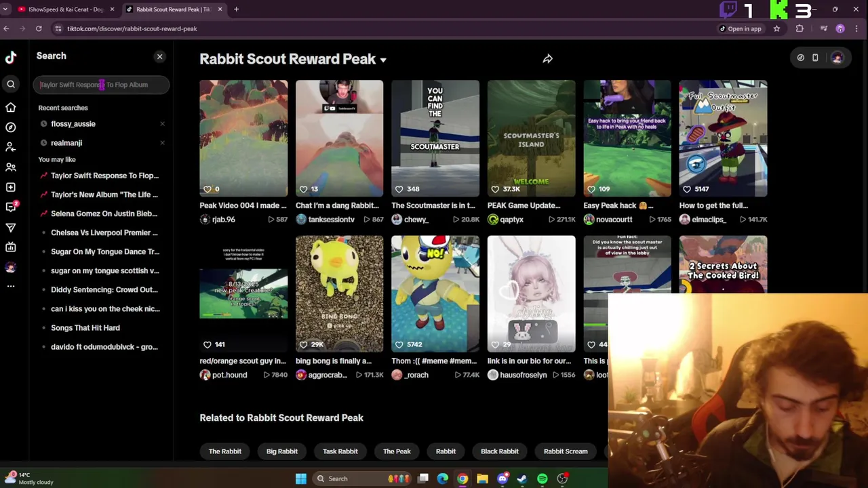Screen dimensions: 868x488
Task: Remove realmanji from recent searches
Action: (162, 143)
